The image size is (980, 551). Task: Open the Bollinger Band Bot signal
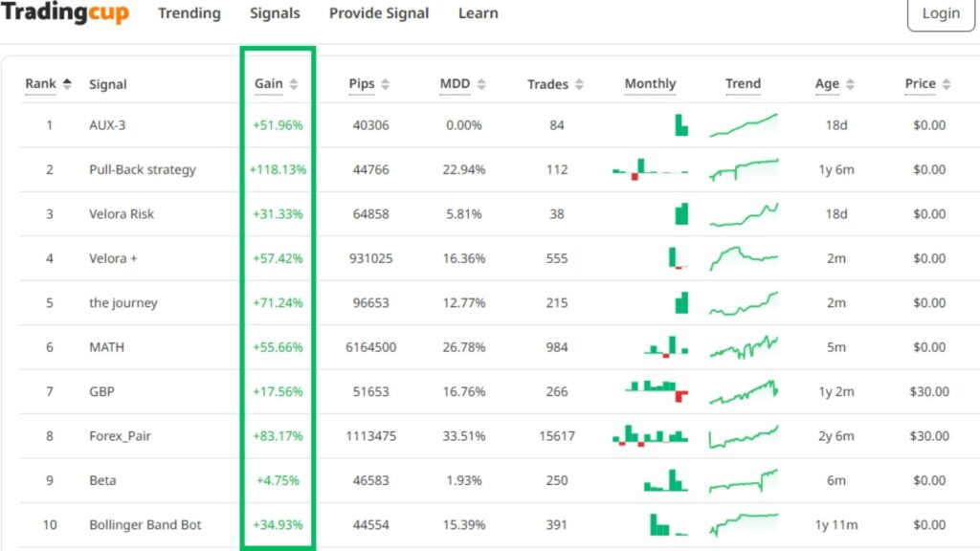145,525
